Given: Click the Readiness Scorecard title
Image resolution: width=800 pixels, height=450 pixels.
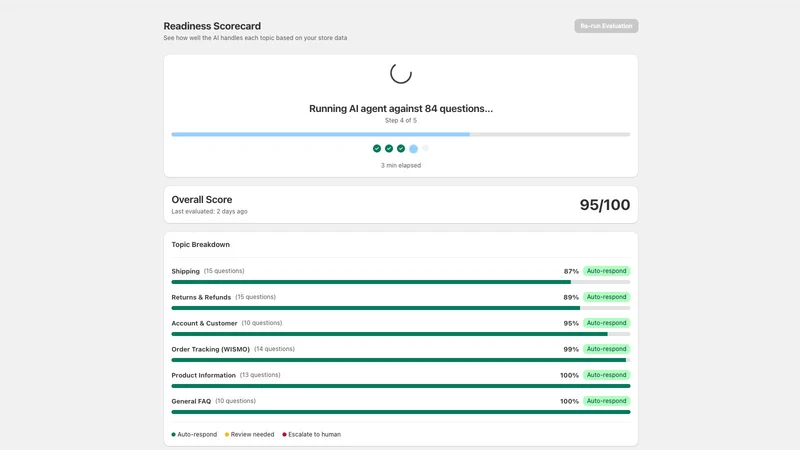Looking at the screenshot, I should click(212, 26).
